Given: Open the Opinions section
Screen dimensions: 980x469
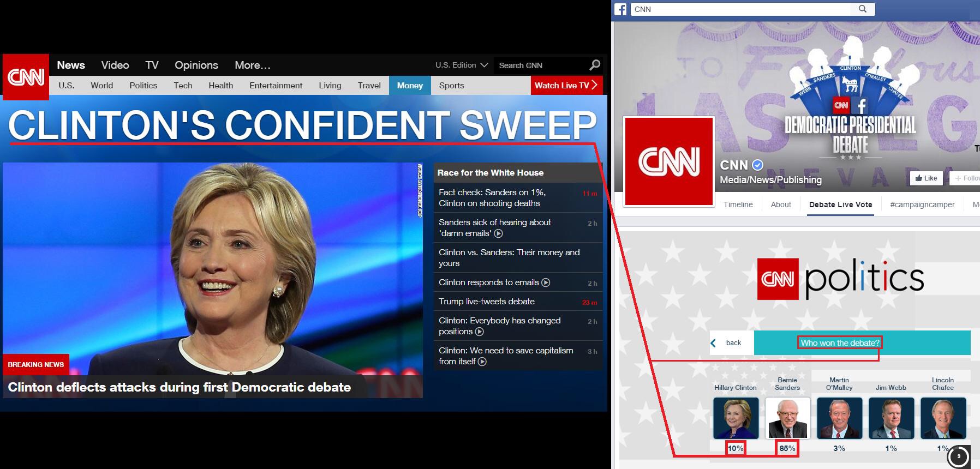Looking at the screenshot, I should tap(196, 65).
